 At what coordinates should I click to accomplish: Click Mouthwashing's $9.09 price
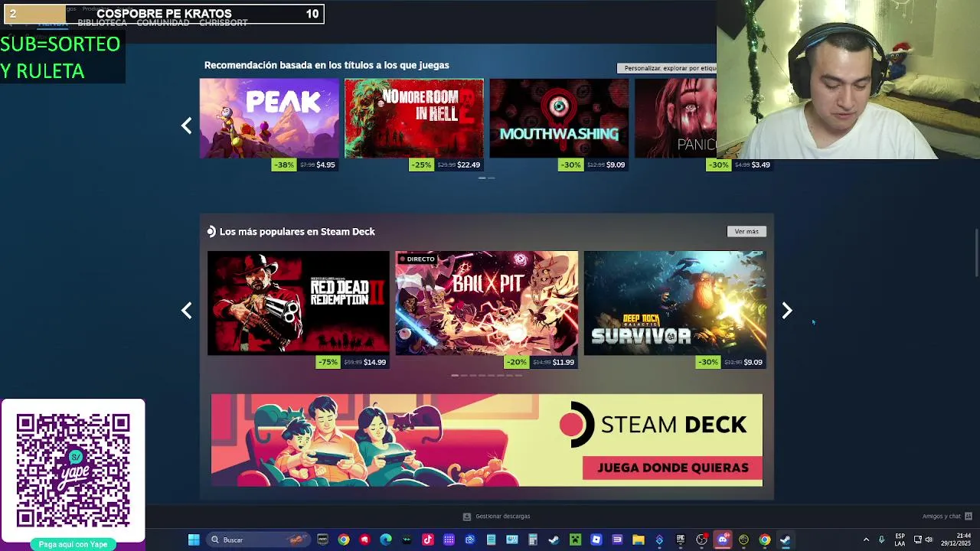coord(616,165)
